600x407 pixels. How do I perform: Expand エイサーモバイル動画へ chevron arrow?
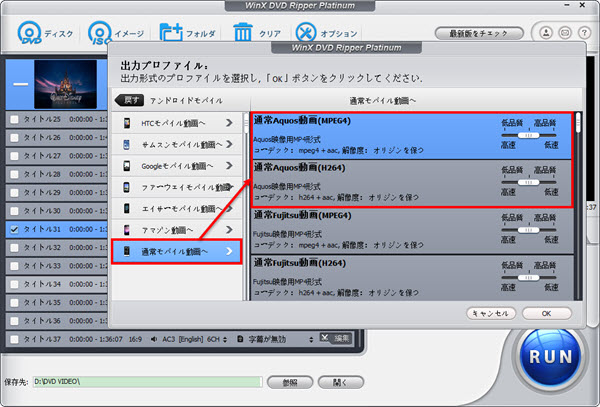tap(229, 209)
